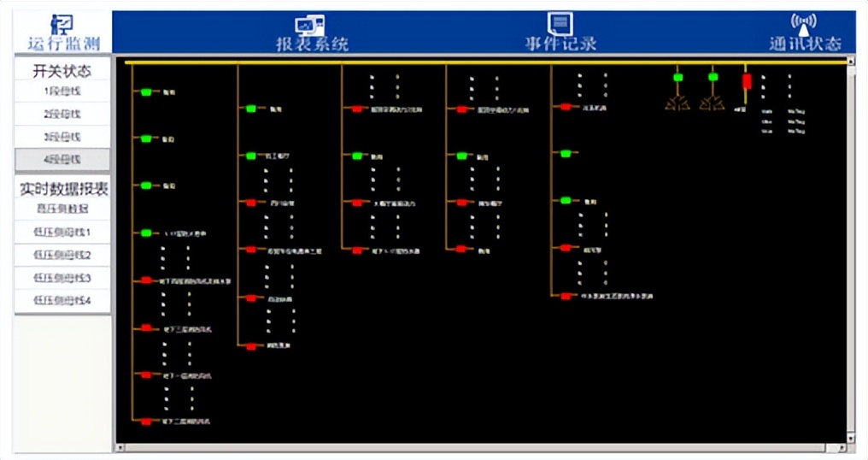
Task: Toggle topmost green switch on first feeder
Action: [146, 91]
